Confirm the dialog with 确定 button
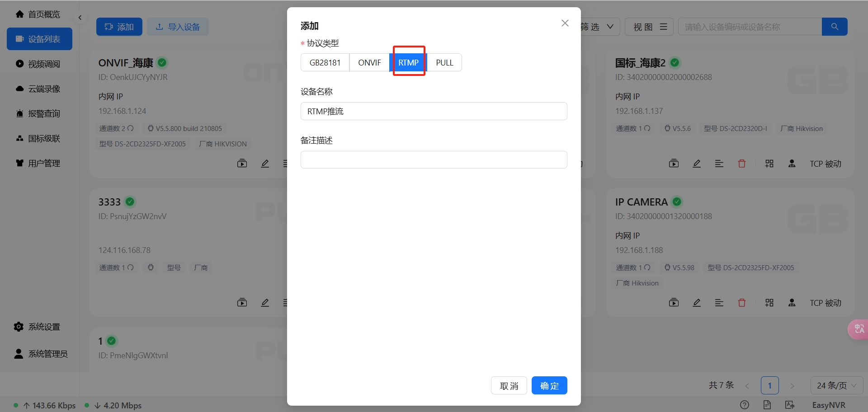The image size is (868, 412). (549, 385)
